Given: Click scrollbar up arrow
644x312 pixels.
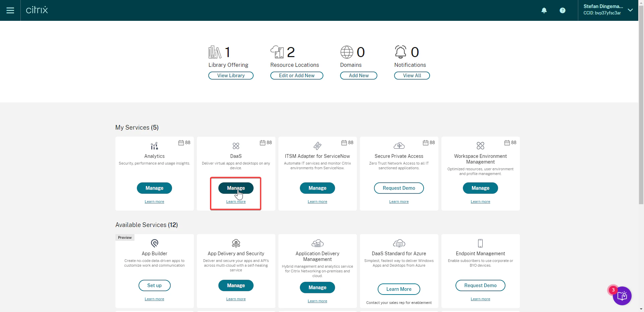Looking at the screenshot, I should [x=641, y=2].
